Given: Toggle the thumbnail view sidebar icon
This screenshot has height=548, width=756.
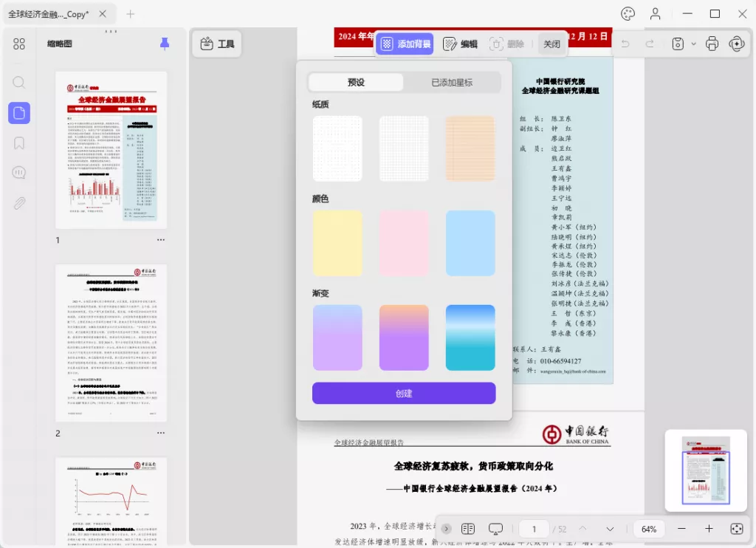Looking at the screenshot, I should tap(18, 112).
